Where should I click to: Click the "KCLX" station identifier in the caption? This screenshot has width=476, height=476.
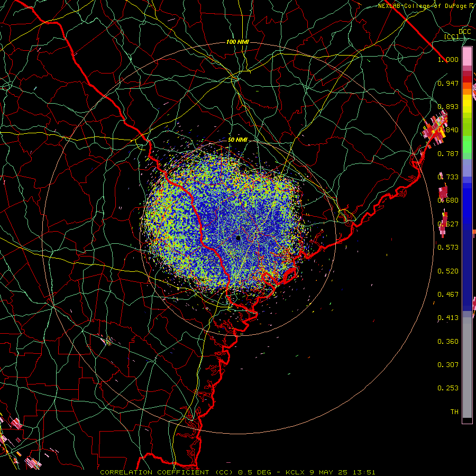(295, 472)
